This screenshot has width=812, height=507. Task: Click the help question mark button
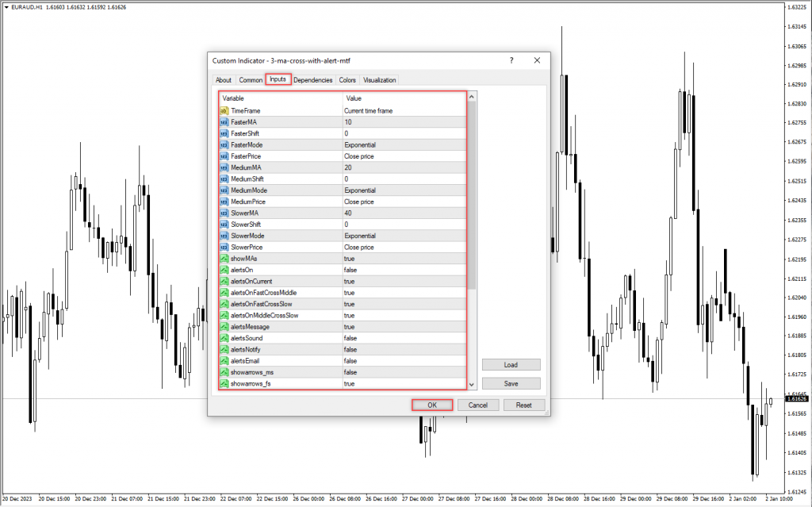[511, 60]
